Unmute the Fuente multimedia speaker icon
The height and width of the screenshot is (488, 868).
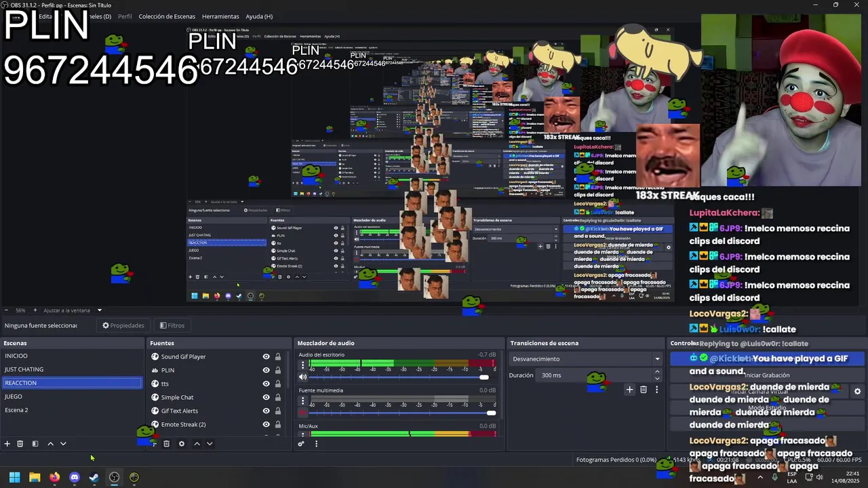303,413
